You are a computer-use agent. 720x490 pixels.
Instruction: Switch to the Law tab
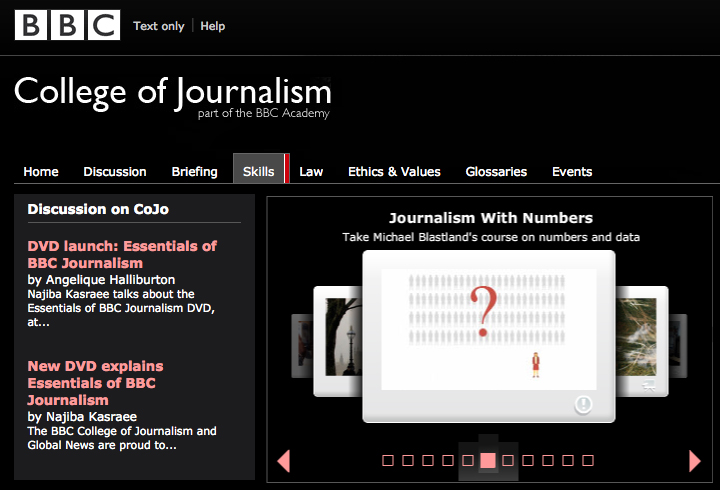311,172
